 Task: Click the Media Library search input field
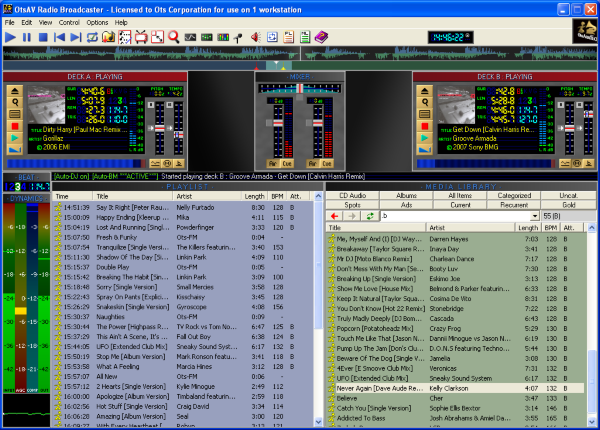pos(453,215)
